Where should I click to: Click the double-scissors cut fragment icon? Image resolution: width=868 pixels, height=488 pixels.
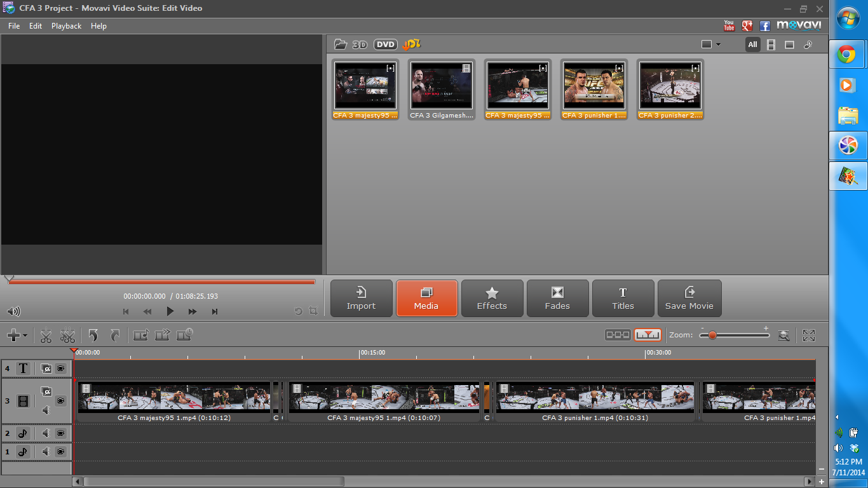(67, 335)
